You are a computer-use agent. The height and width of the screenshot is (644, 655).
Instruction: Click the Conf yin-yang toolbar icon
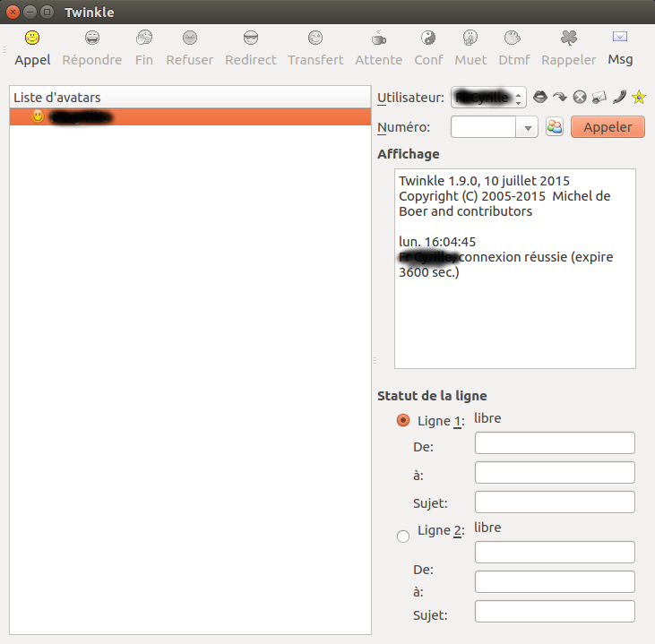pos(428,38)
